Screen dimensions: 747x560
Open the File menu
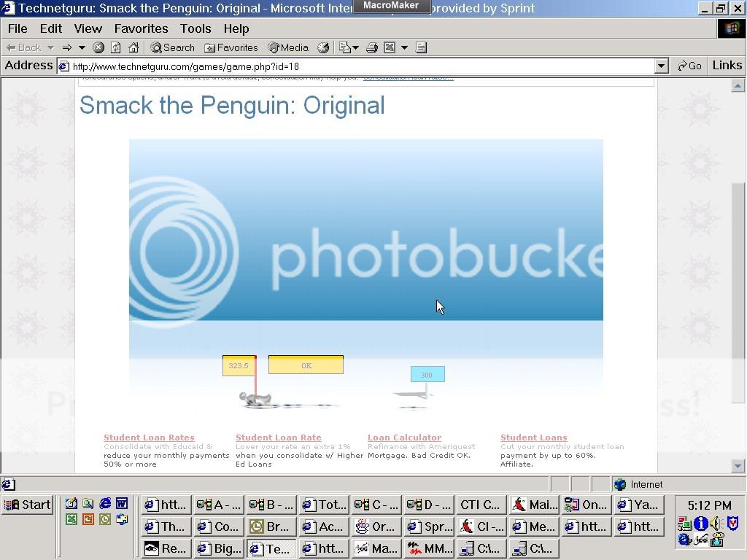(x=18, y=28)
